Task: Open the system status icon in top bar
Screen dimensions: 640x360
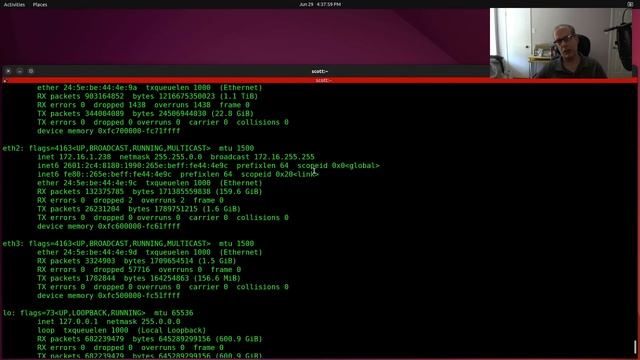Action: point(630,4)
